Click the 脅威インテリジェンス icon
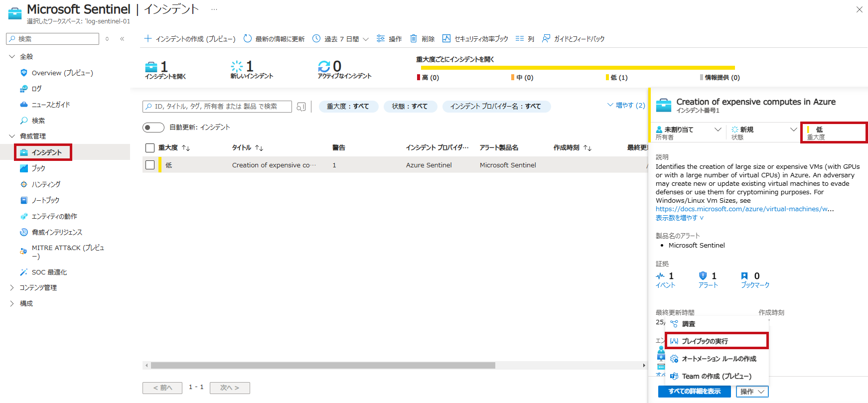Viewport: 868px width, 403px height. (x=23, y=232)
